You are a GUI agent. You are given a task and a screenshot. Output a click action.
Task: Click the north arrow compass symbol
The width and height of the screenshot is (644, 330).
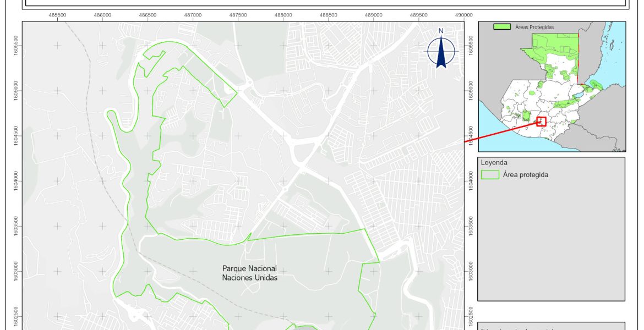(x=441, y=52)
